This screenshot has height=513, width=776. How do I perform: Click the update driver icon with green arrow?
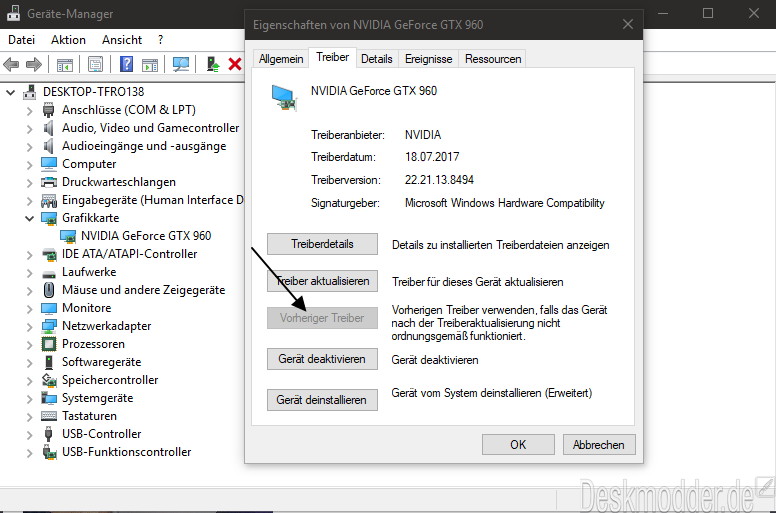tap(213, 64)
